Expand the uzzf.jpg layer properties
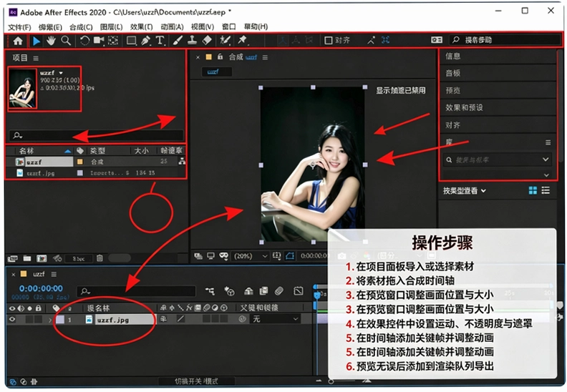This screenshot has height=392, width=567. (x=50, y=320)
